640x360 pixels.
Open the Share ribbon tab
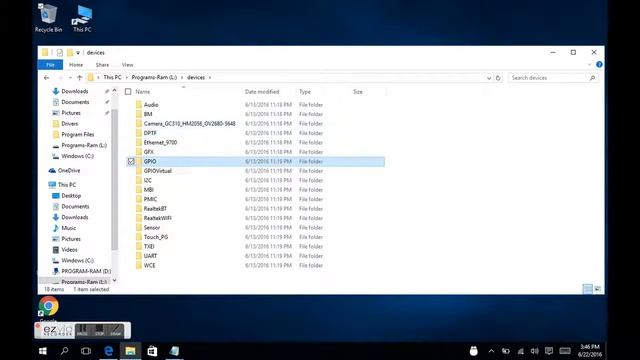(102, 65)
